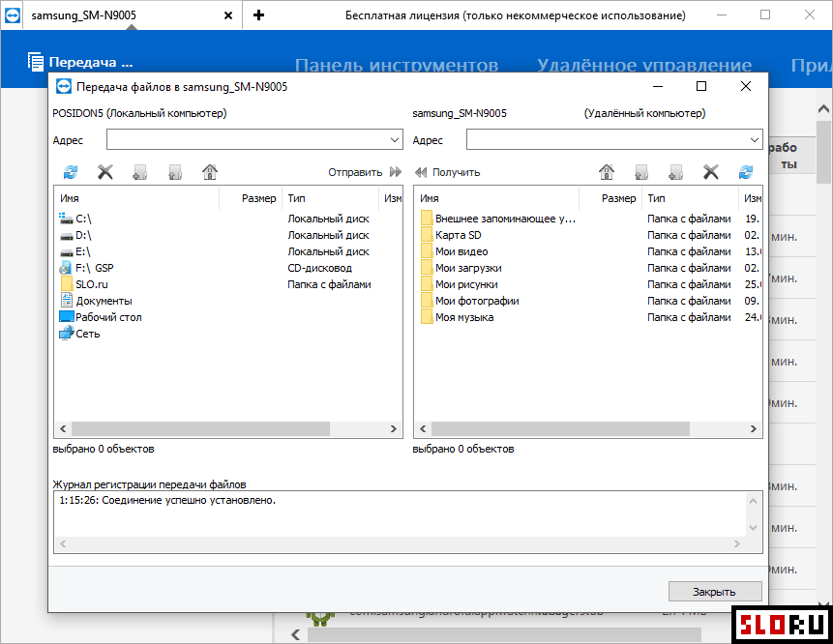Go to home location on local computer
This screenshot has width=833, height=644.
(210, 172)
